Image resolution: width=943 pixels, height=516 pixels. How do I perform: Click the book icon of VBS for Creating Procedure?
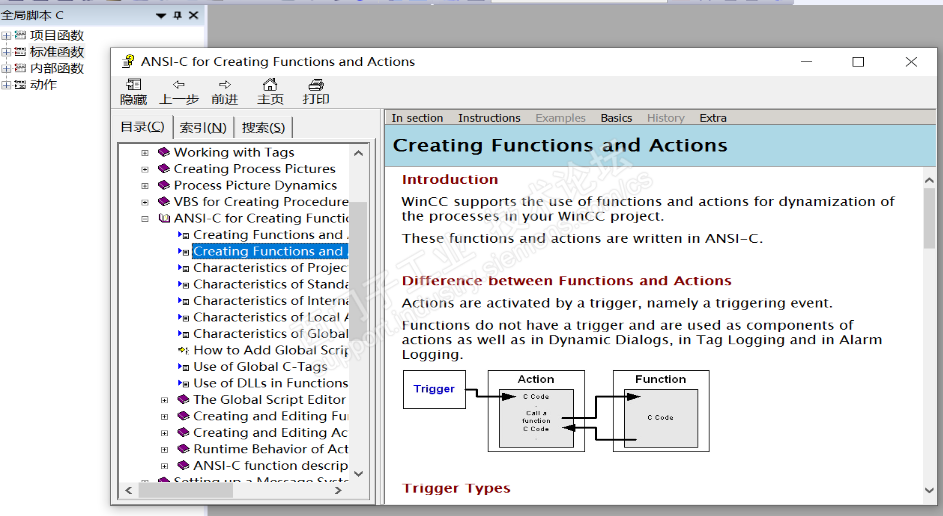164,201
